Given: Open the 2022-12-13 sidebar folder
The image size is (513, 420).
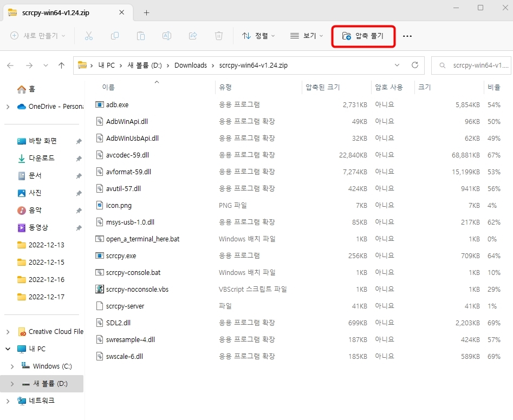Looking at the screenshot, I should pos(41,245).
